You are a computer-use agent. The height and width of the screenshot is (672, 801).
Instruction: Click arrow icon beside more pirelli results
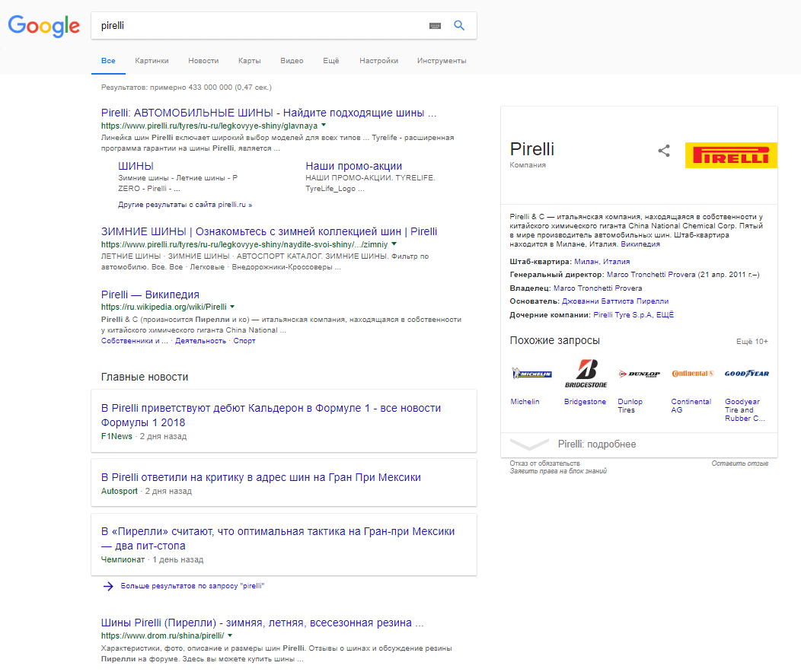click(108, 586)
